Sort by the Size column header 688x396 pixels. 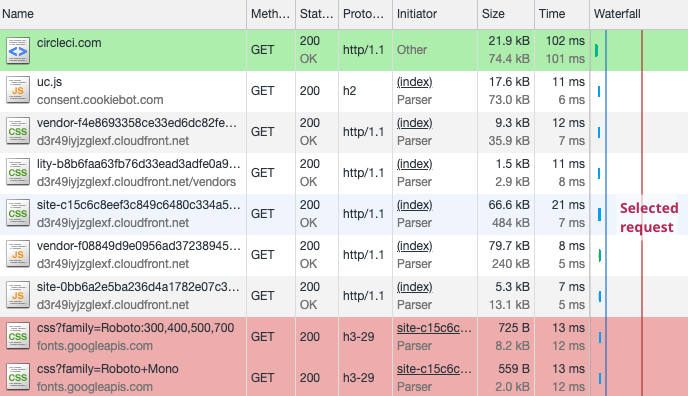(506, 14)
